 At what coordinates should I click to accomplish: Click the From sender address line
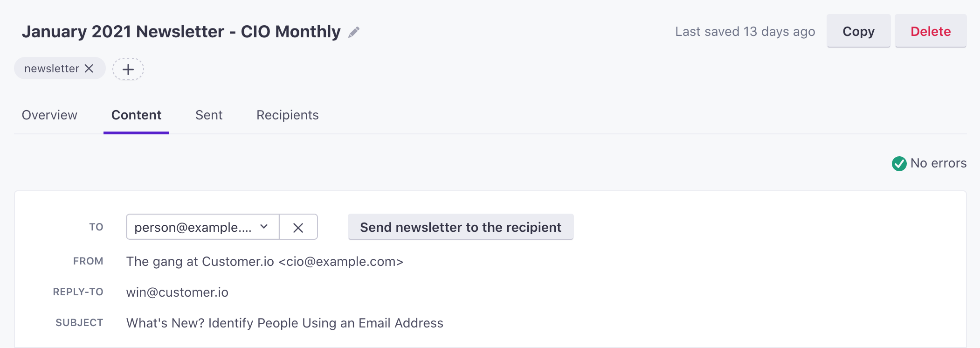pos(264,262)
